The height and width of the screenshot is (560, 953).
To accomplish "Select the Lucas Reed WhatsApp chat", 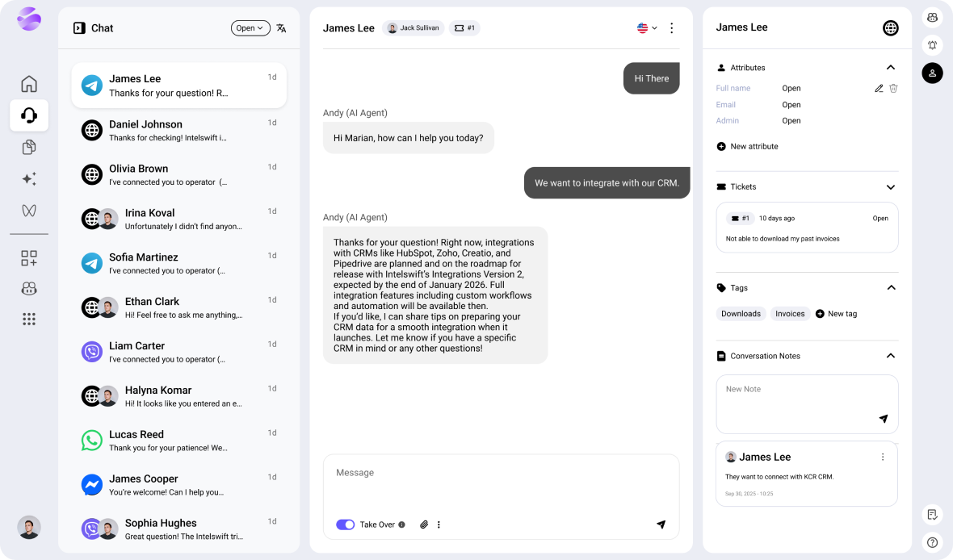I will coord(178,441).
